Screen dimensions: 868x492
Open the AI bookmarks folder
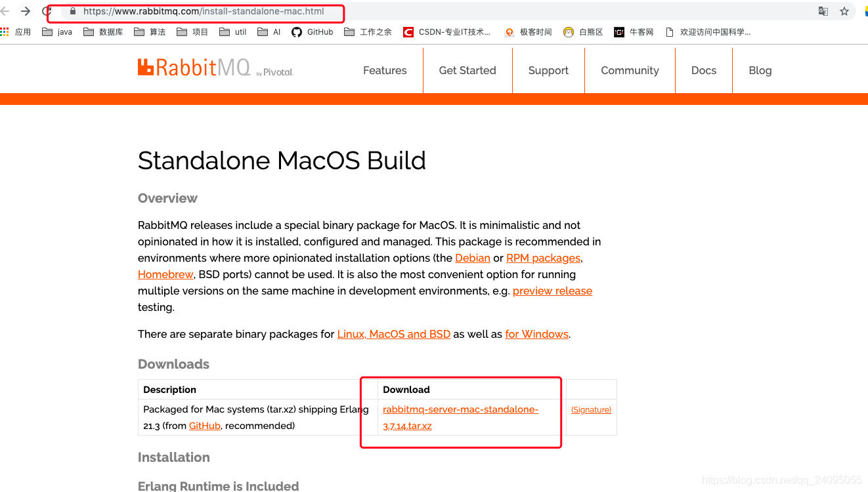269,31
